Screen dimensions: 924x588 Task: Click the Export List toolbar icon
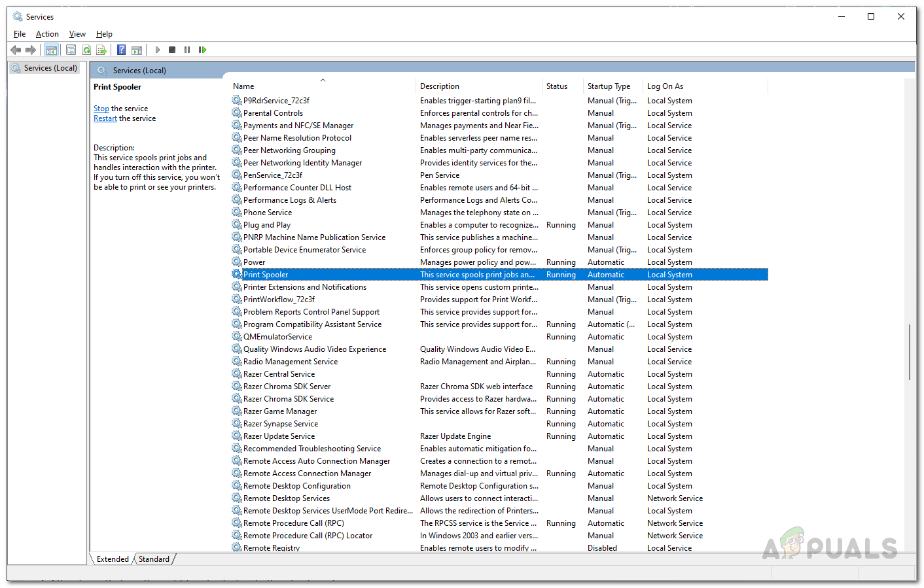click(x=101, y=50)
